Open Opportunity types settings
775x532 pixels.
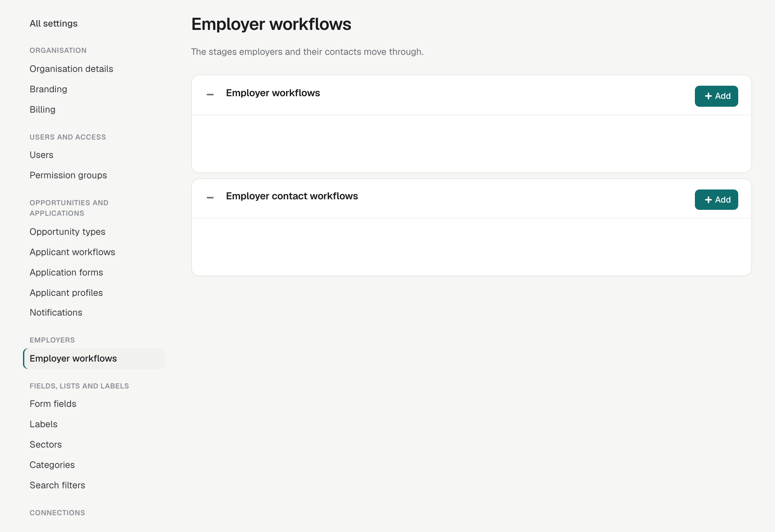pos(67,232)
